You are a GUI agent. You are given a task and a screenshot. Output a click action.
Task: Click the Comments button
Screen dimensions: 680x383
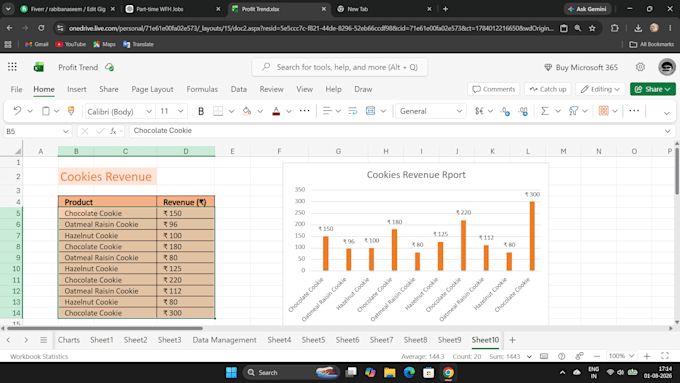coord(494,89)
